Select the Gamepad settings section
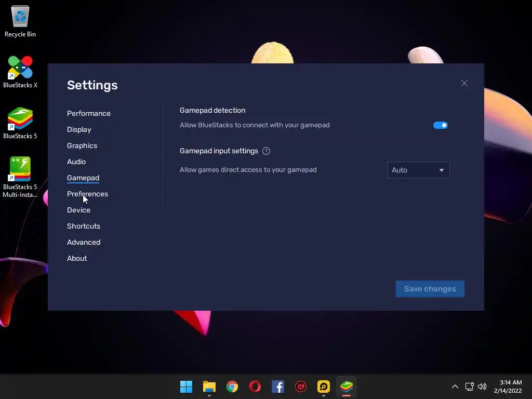The image size is (532, 399). 83,178
